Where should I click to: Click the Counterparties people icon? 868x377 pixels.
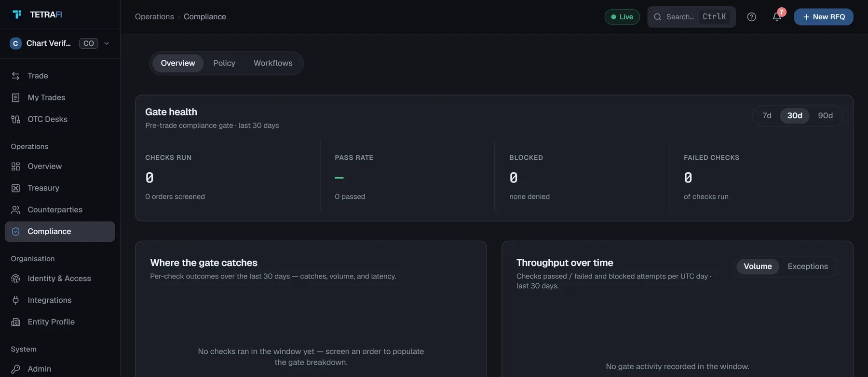[16, 210]
